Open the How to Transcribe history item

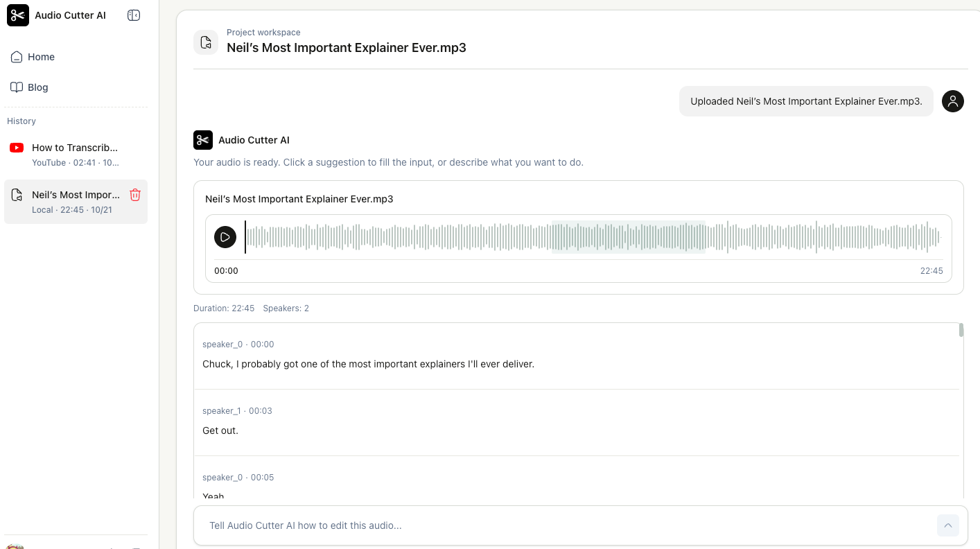pyautogui.click(x=76, y=155)
